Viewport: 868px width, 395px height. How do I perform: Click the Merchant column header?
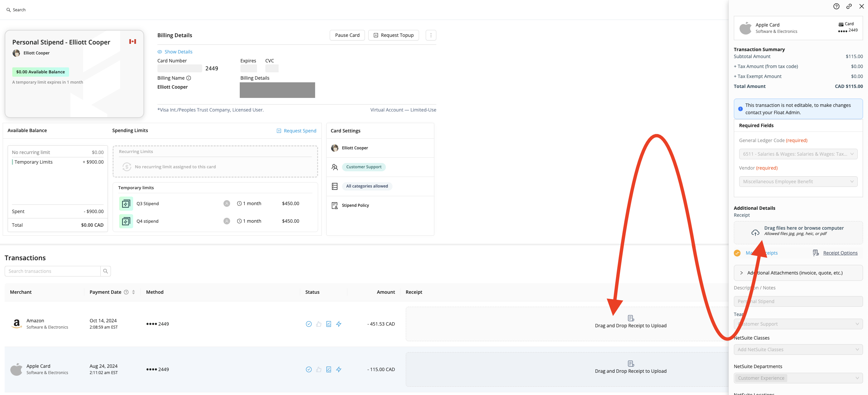21,292
